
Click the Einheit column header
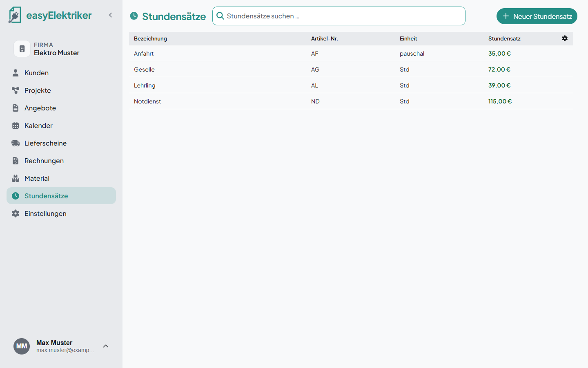[408, 38]
